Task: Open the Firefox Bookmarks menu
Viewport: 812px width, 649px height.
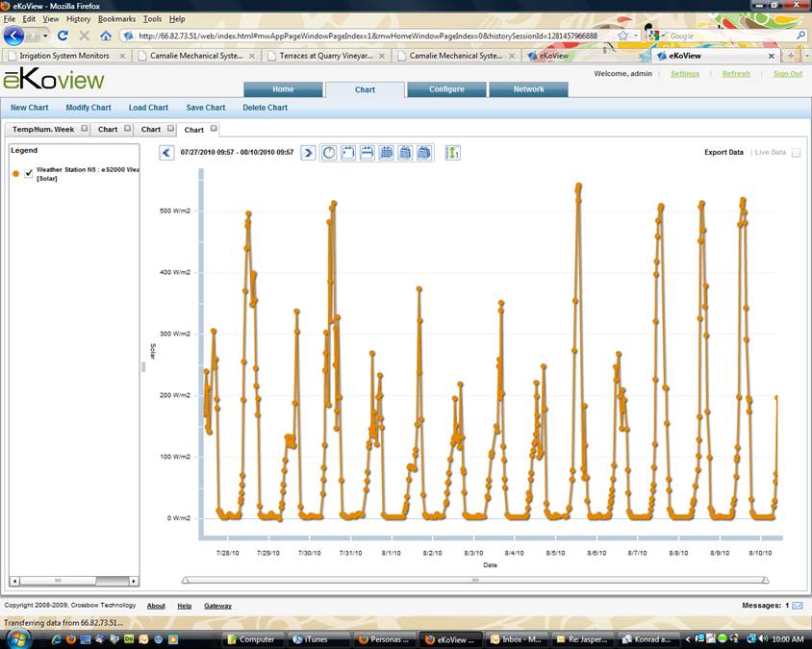Action: (116, 19)
